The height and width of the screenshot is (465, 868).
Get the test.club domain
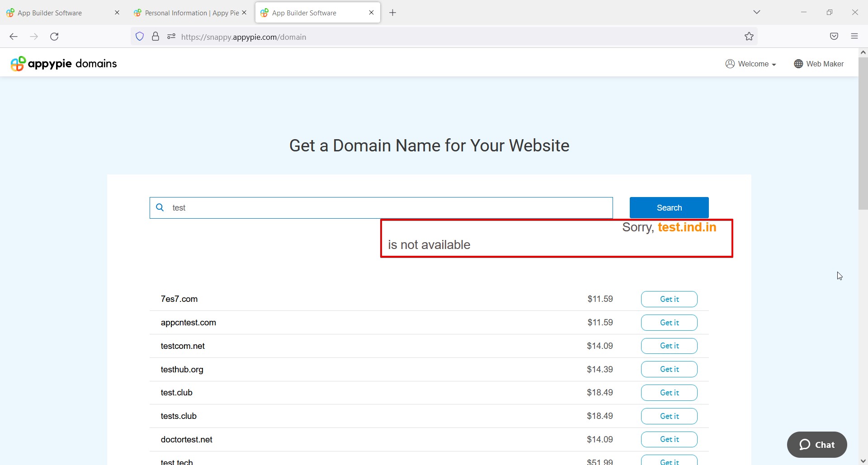click(x=669, y=393)
